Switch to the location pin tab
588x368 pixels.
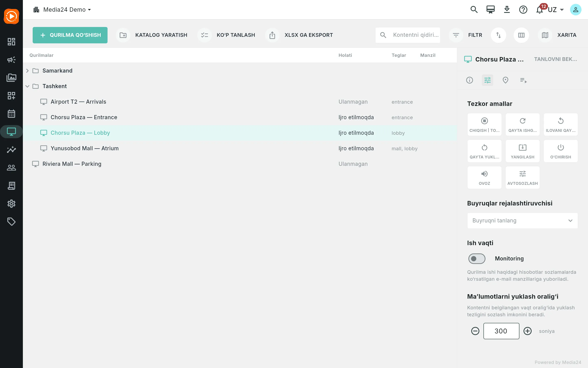pyautogui.click(x=505, y=80)
